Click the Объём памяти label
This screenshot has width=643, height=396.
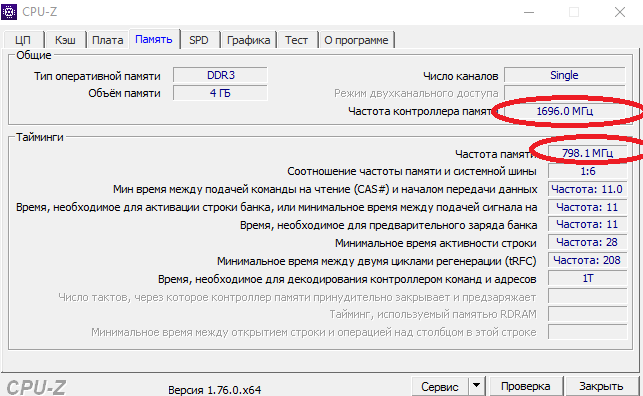[124, 93]
